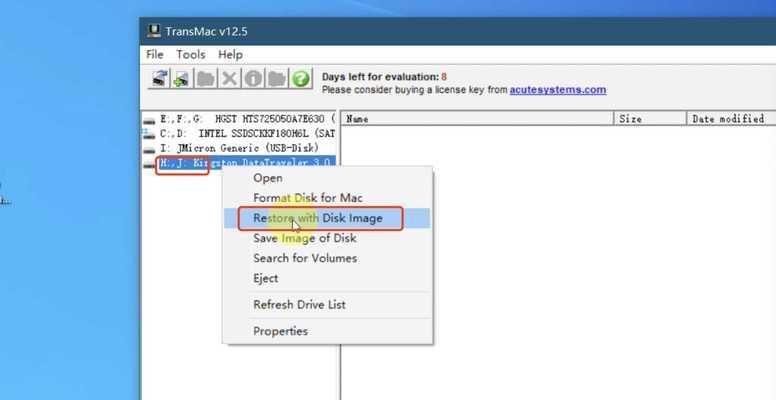Click the open disk image toolbar icon
The height and width of the screenshot is (400, 776).
(159, 78)
